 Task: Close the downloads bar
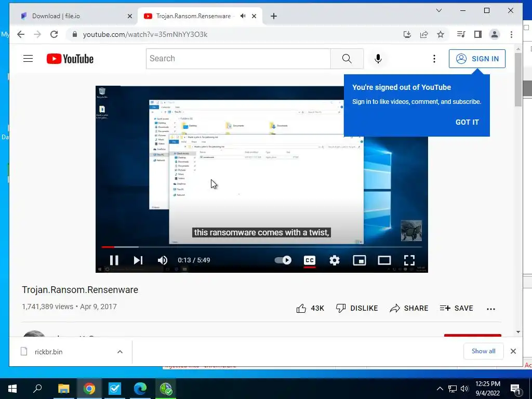click(513, 351)
